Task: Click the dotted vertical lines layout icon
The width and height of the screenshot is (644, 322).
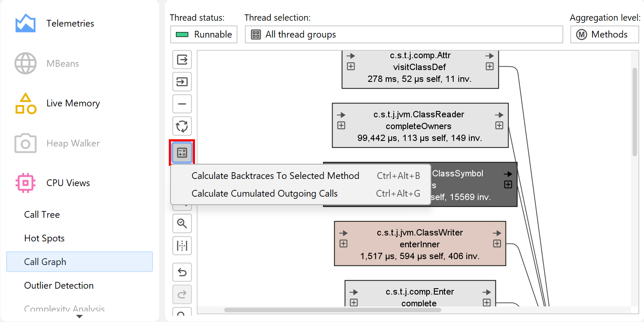Action: 182,246
